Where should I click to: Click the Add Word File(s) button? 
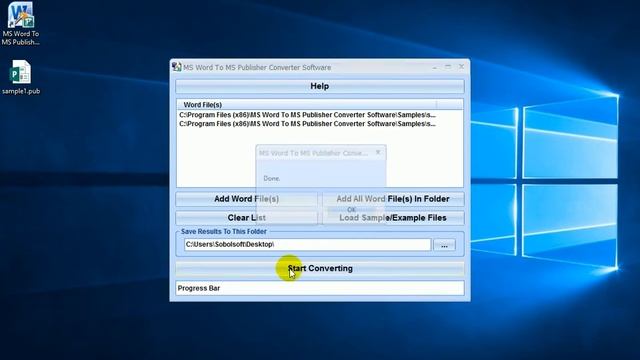tap(247, 199)
